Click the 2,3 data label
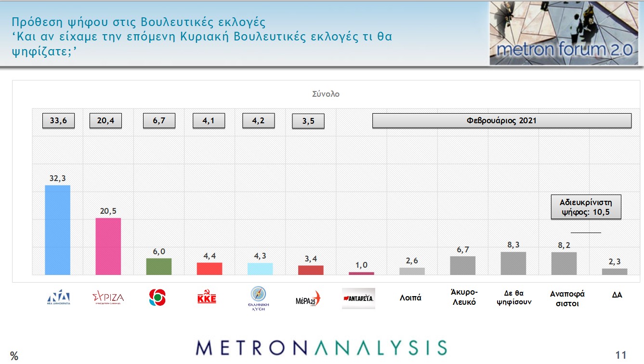 (x=615, y=261)
